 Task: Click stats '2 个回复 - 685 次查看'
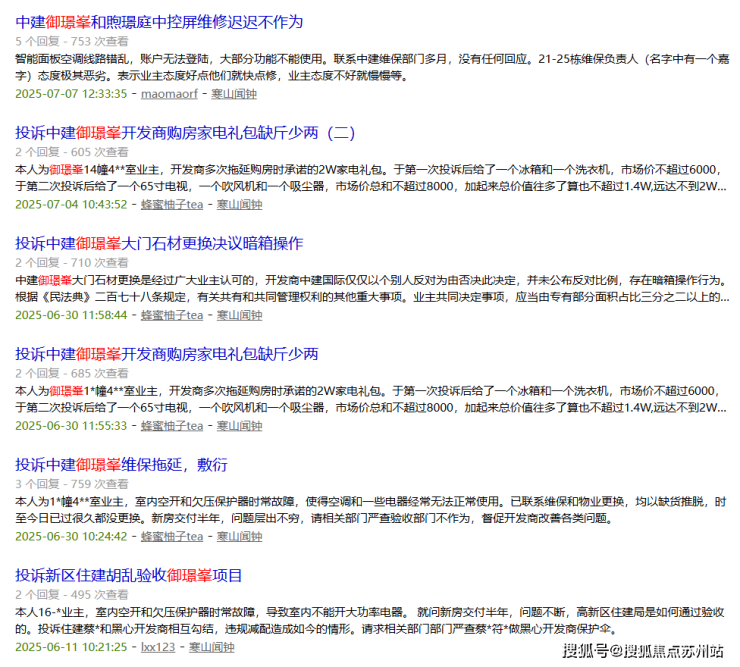pyautogui.click(x=72, y=373)
